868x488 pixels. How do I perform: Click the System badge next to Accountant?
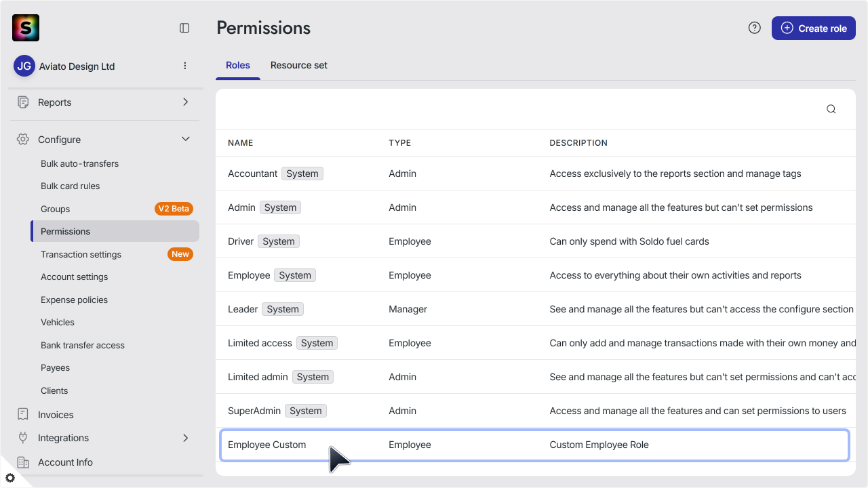[302, 174]
